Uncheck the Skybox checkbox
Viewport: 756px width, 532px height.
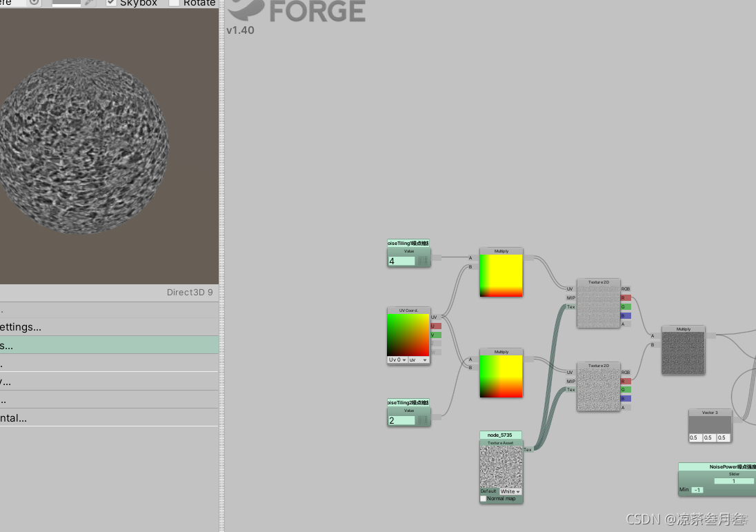111,3
